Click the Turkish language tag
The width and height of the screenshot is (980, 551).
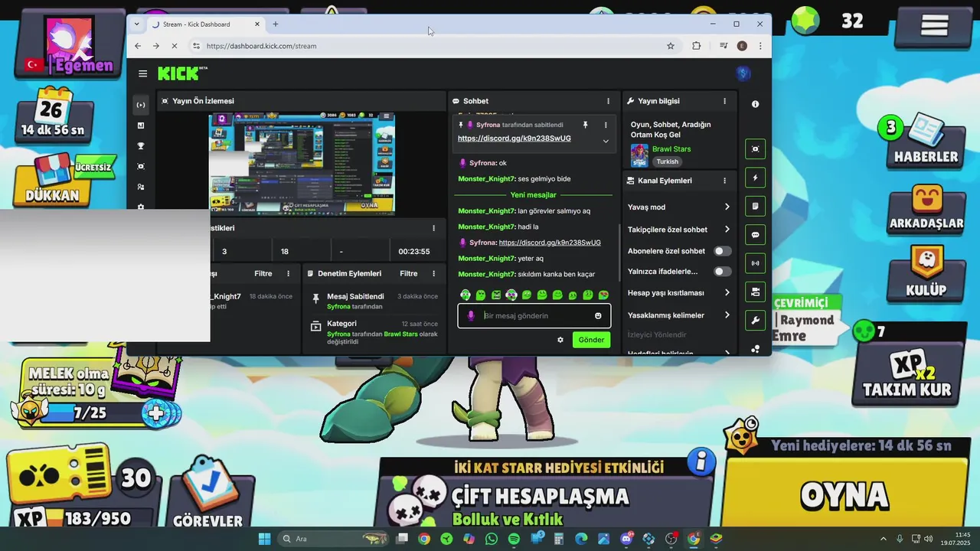pyautogui.click(x=667, y=161)
